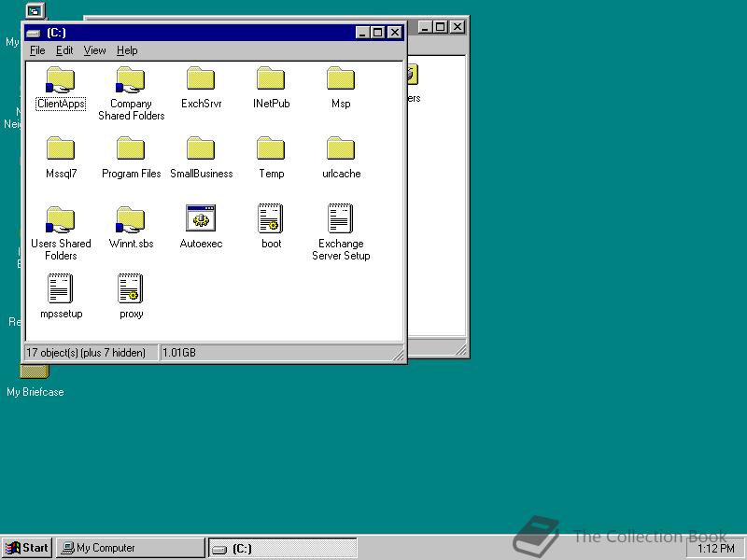Open the Edit menu
The width and height of the screenshot is (747, 560).
coord(64,50)
